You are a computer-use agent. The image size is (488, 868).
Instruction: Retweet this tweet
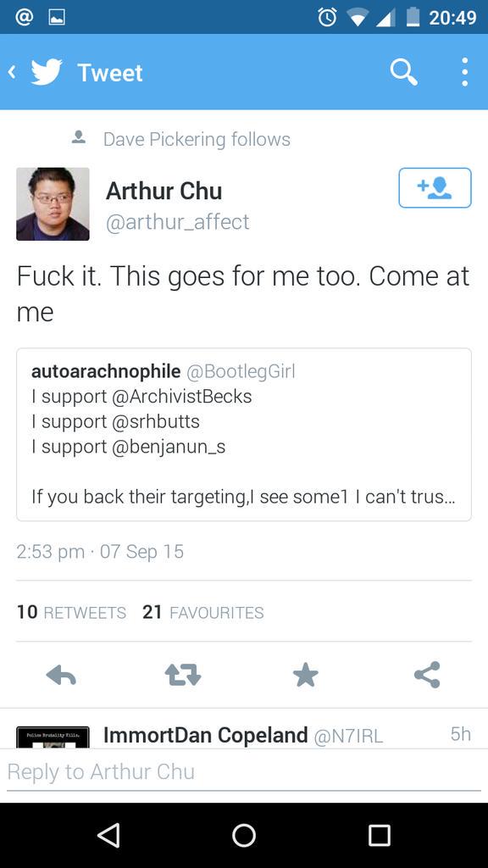point(183,675)
